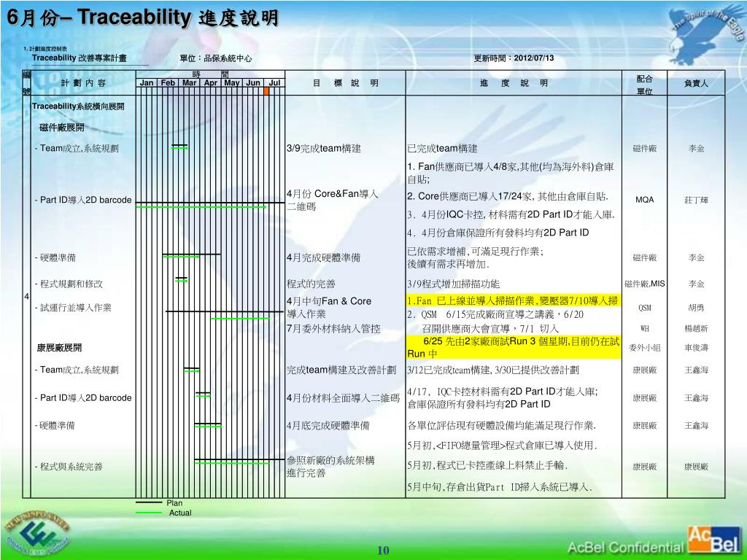Click the green 'Actual' legend entry
The image size is (747, 560).
[x=163, y=513]
